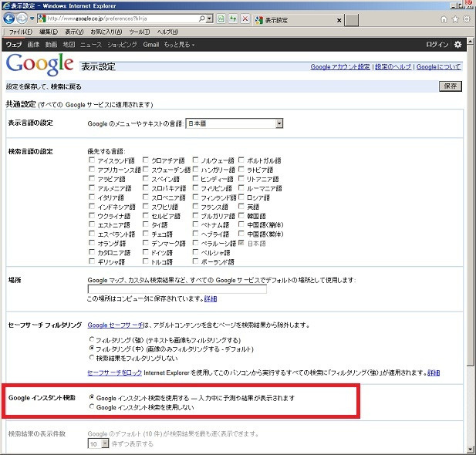Screen dimensions: 476x455
Task: Open the Google セーフサーチ link
Action: click(116, 325)
